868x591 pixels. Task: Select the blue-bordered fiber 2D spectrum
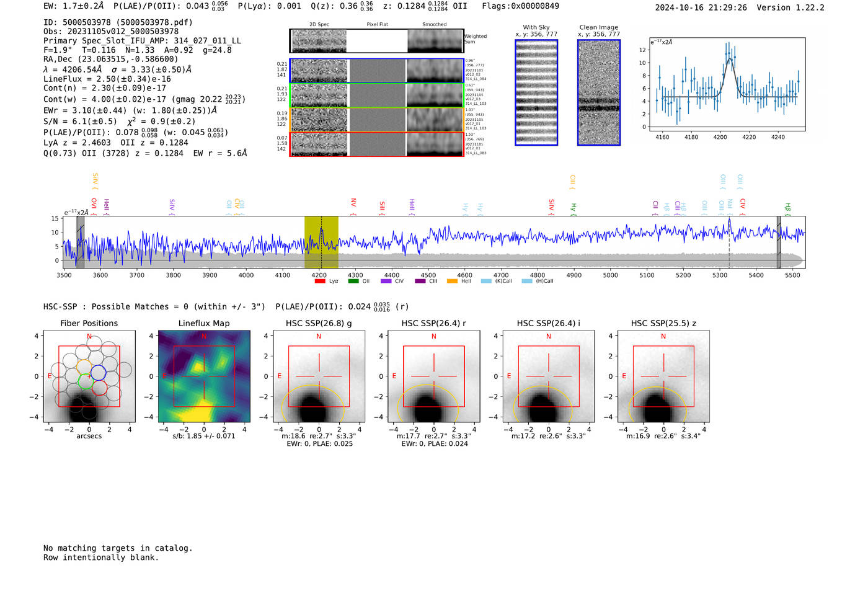pos(376,71)
